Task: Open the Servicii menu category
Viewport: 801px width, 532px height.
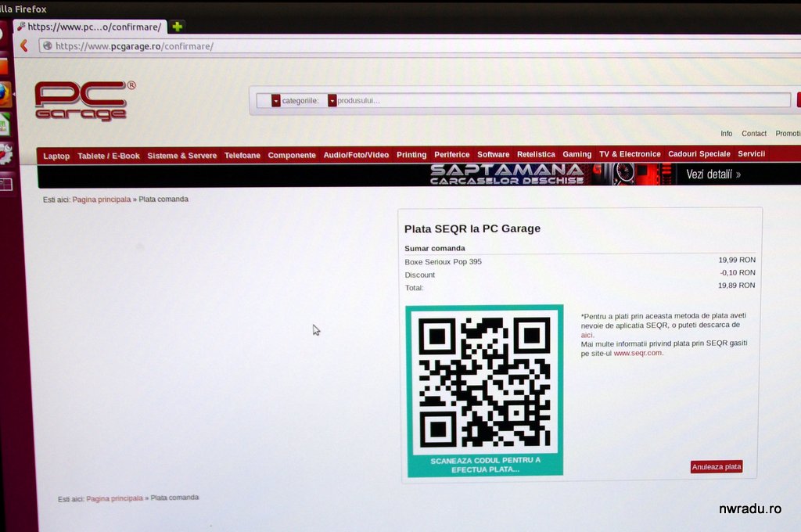Action: pos(751,153)
